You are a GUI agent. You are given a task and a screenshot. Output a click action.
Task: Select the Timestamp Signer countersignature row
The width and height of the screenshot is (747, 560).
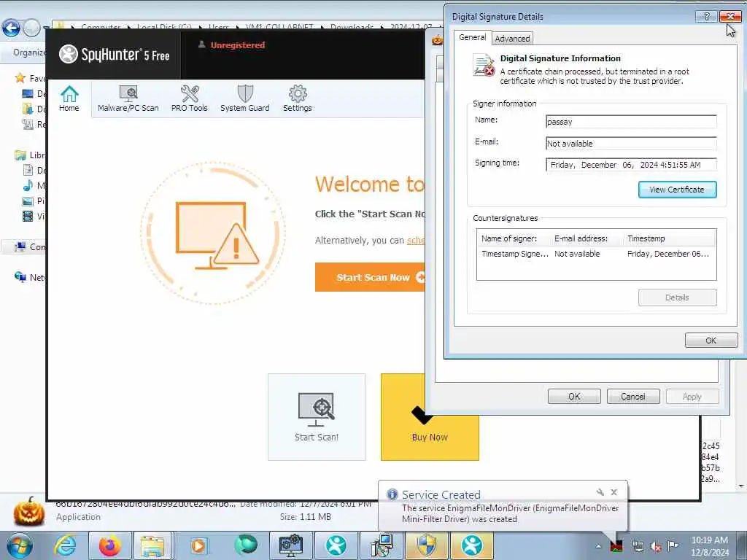pos(596,254)
